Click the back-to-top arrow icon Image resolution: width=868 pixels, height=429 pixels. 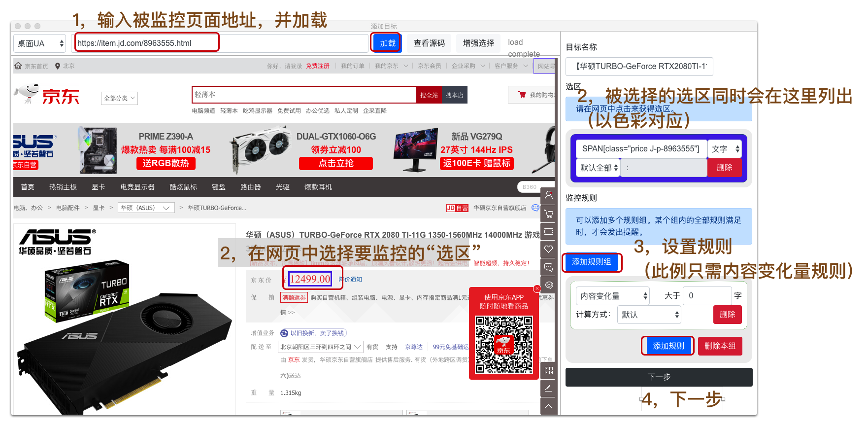548,406
